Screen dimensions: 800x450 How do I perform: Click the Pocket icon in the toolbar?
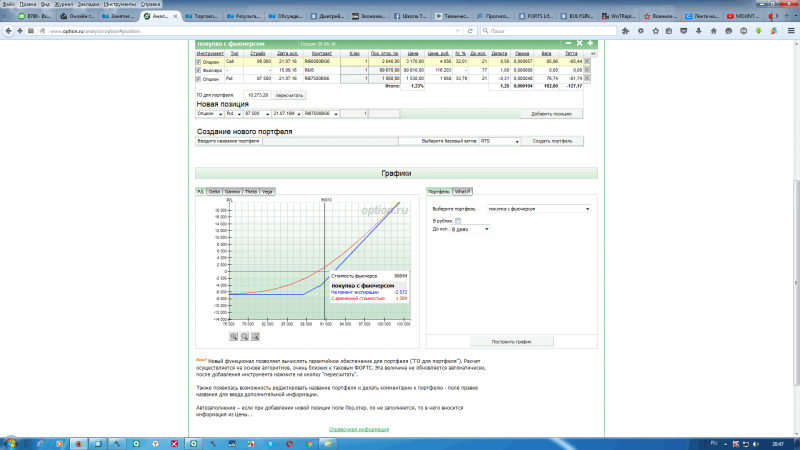click(x=684, y=31)
